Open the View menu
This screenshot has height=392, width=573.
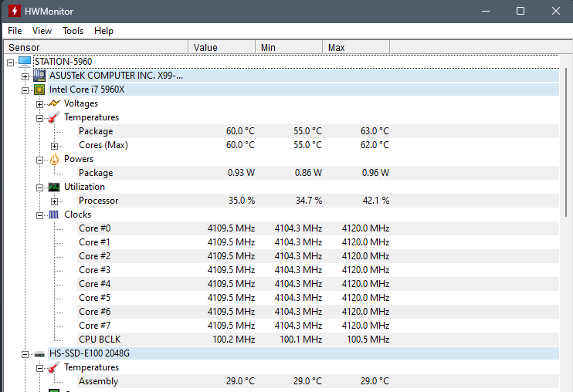tap(42, 31)
